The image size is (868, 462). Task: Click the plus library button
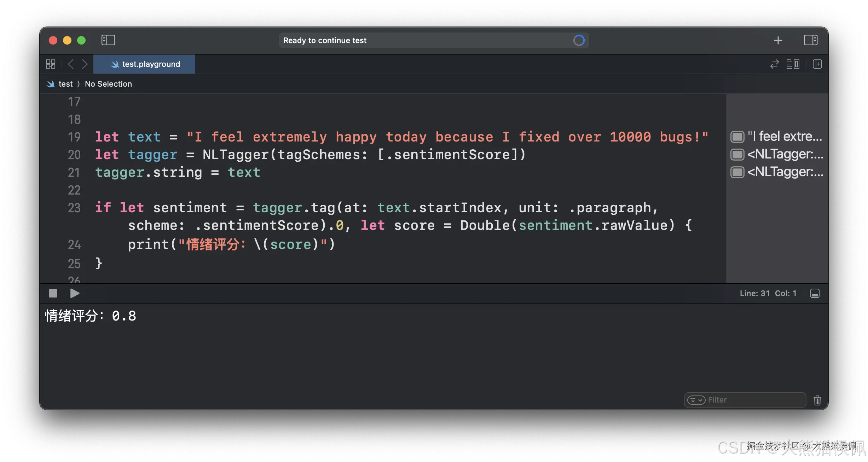[778, 40]
